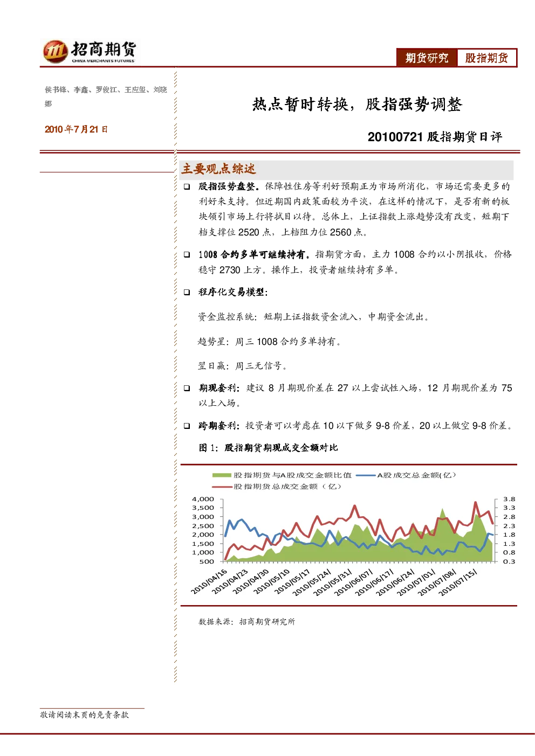Click the subtitle 20100721股指期货日评

(435, 137)
